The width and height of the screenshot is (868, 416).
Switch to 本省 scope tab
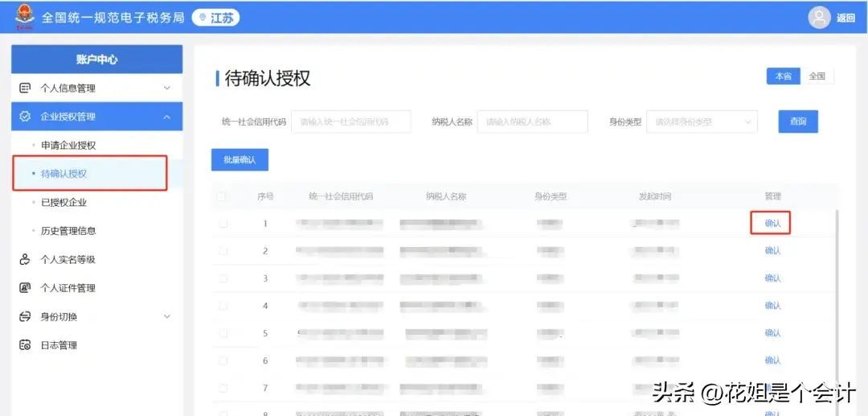784,76
